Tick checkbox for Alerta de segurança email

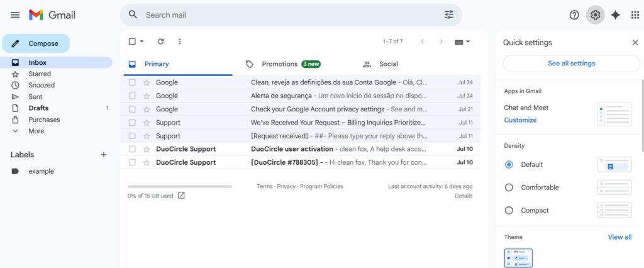pyautogui.click(x=132, y=96)
